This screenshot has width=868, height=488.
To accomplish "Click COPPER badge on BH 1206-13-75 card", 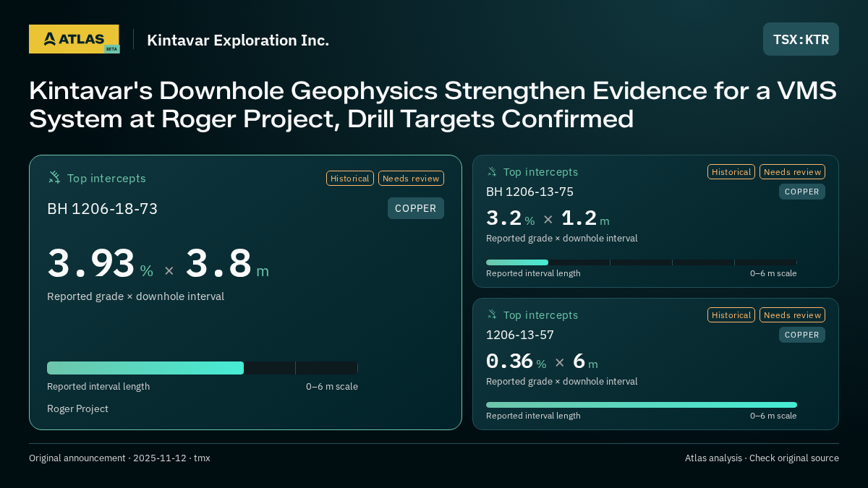I will 802,192.
